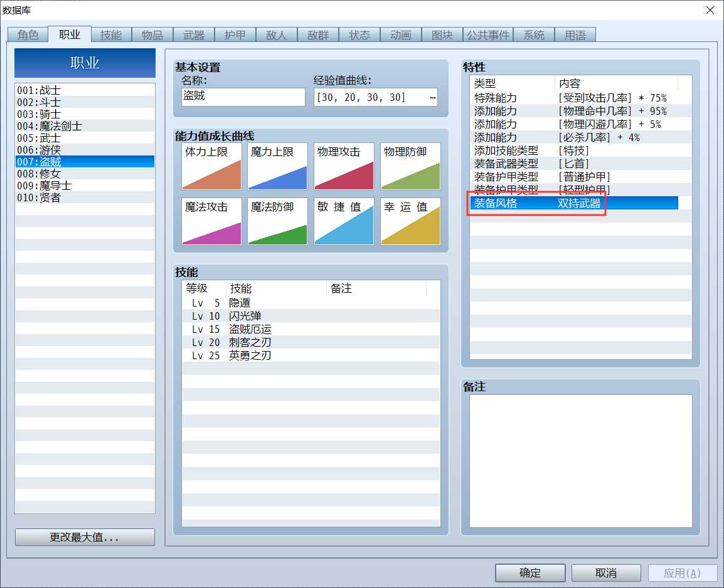724x588 pixels.
Task: Open the 魔法防御 growth curve thumbnail
Action: tap(277, 221)
